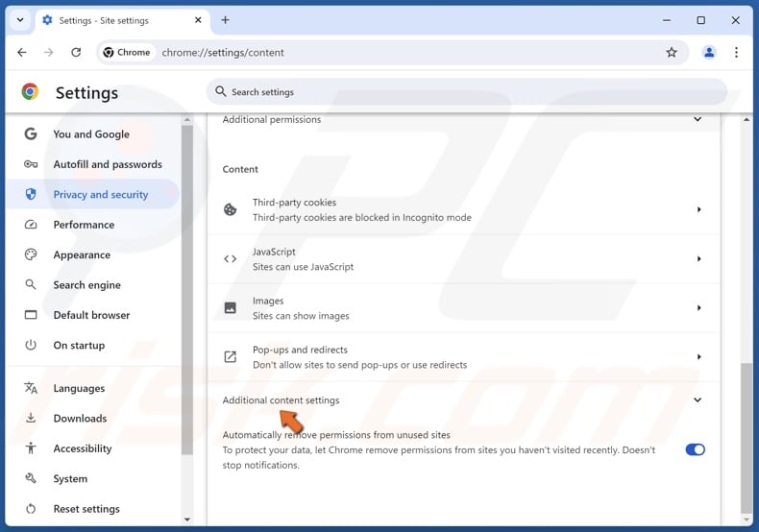The height and width of the screenshot is (532, 759).
Task: Open Languages settings
Action: [93, 388]
